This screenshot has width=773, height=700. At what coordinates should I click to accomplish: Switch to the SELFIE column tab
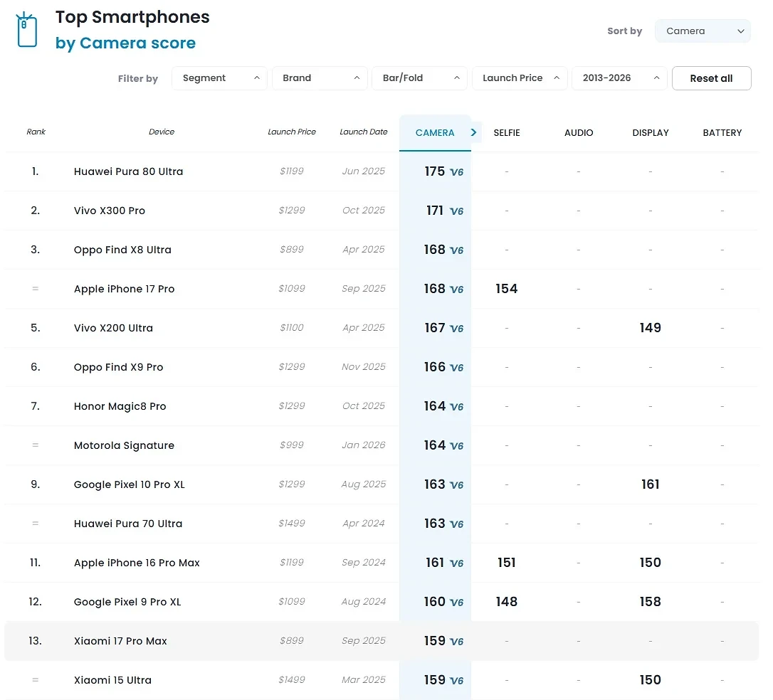click(507, 133)
